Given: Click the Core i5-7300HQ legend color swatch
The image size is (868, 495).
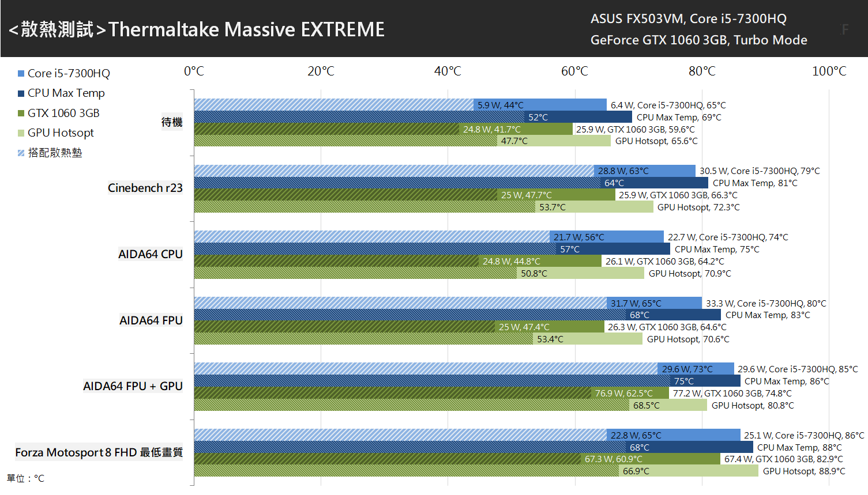Looking at the screenshot, I should coord(21,73).
